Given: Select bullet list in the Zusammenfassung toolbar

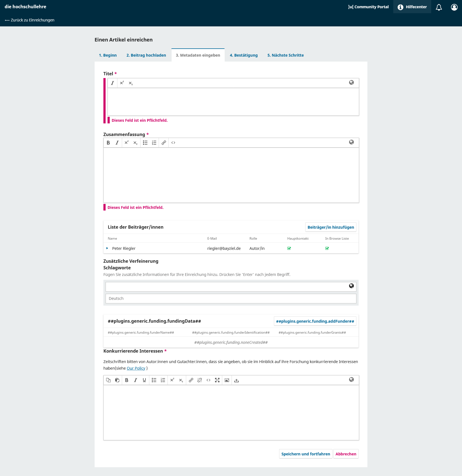Looking at the screenshot, I should coord(145,143).
